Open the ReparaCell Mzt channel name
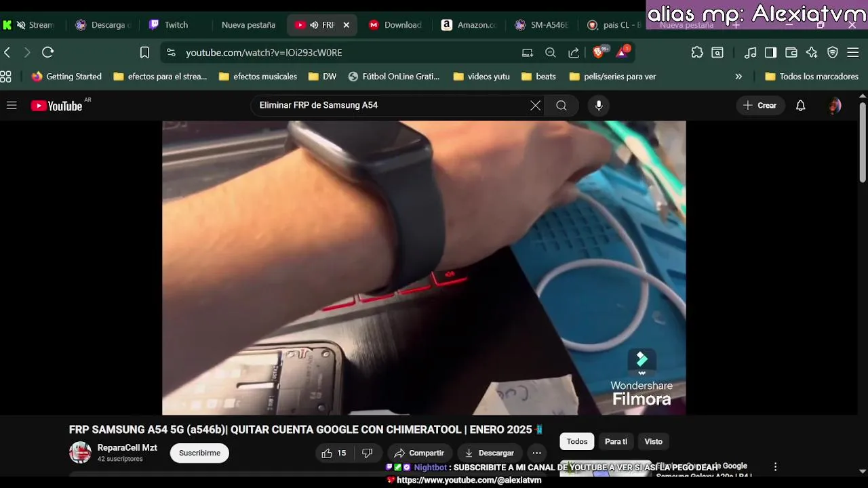868x488 pixels. (x=127, y=447)
